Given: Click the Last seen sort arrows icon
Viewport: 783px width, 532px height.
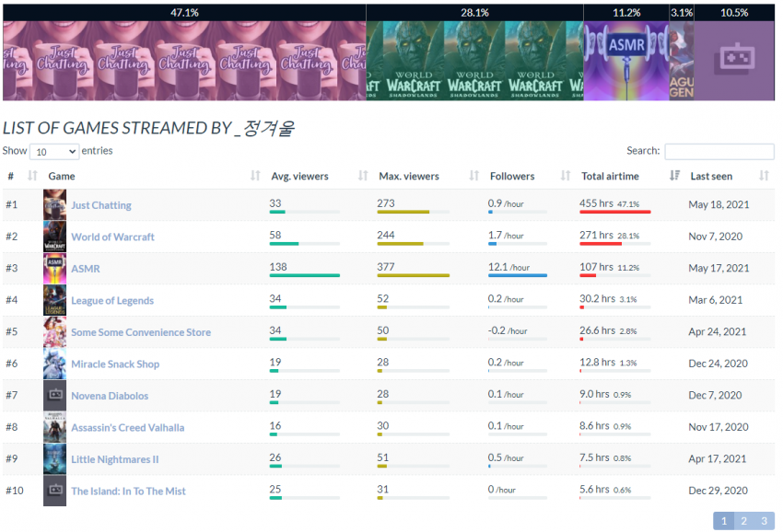Looking at the screenshot, I should (x=764, y=176).
